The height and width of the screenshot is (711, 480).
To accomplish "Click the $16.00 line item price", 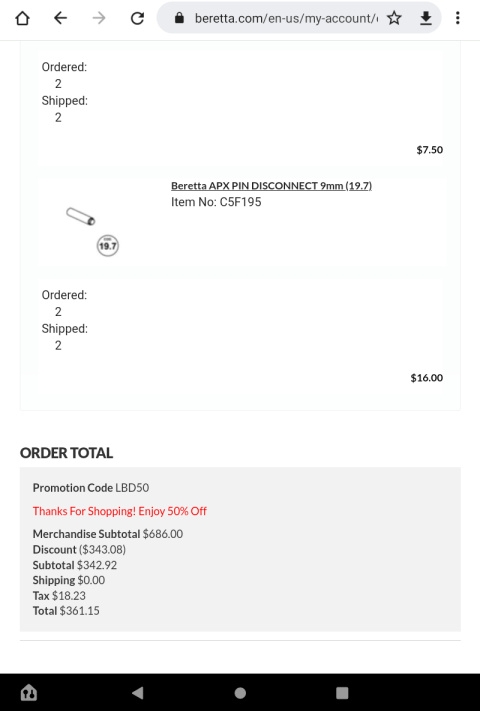I will [x=427, y=378].
